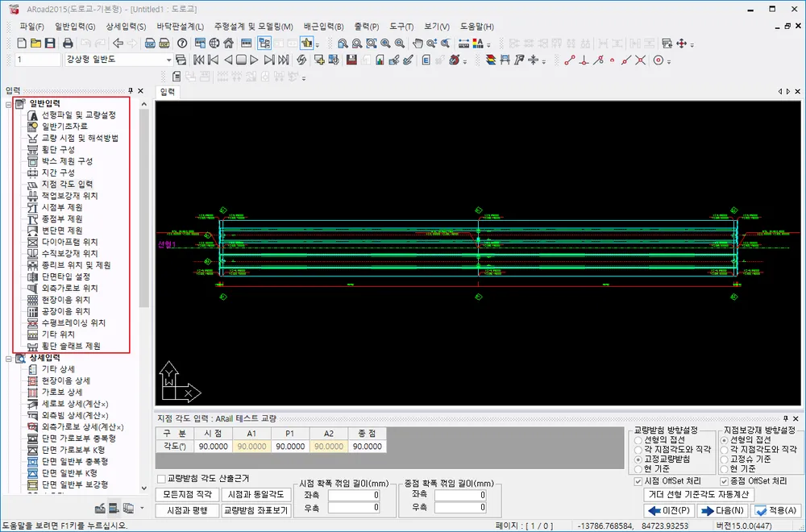Open the 배근입력(B) menu
This screenshot has width=806, height=532.
pos(323,27)
